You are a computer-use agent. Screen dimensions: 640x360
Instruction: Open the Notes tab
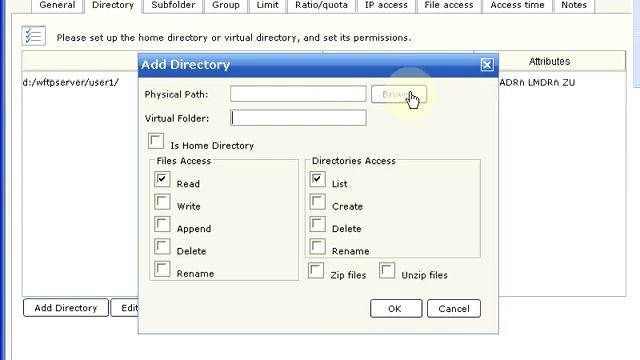(x=573, y=6)
